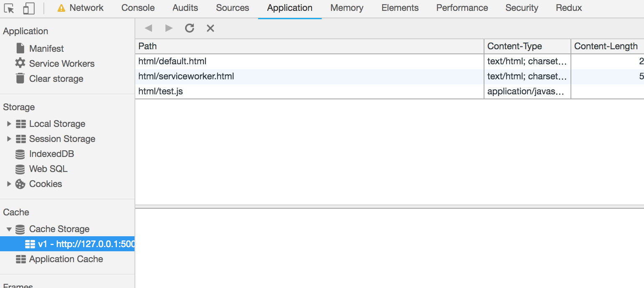Screen dimensions: 644x288
Task: Collapse the Cache Storage tree
Action: (9, 229)
